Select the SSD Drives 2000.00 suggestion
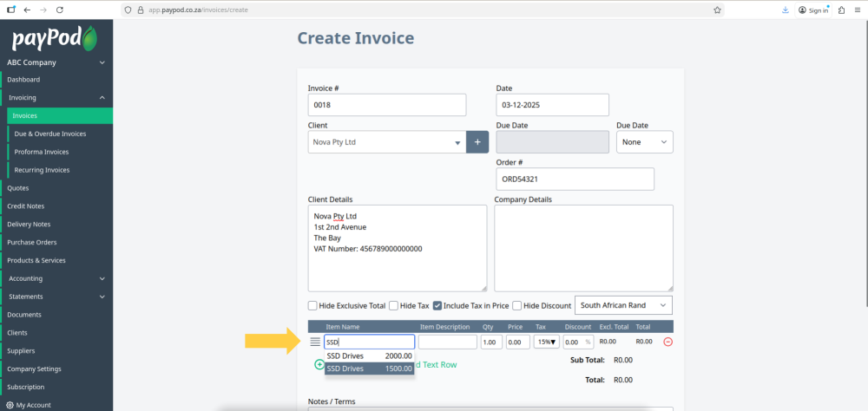The width and height of the screenshot is (868, 411). coord(369,356)
